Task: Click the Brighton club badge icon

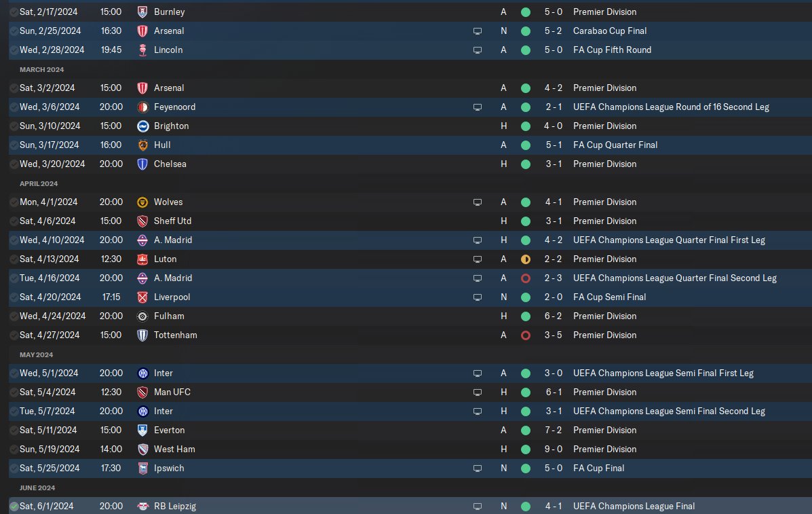Action: coord(142,126)
